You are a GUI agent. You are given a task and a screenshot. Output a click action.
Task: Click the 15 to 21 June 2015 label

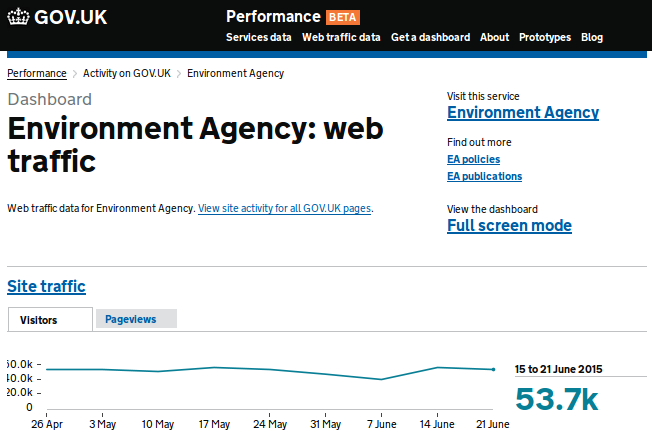click(x=558, y=369)
